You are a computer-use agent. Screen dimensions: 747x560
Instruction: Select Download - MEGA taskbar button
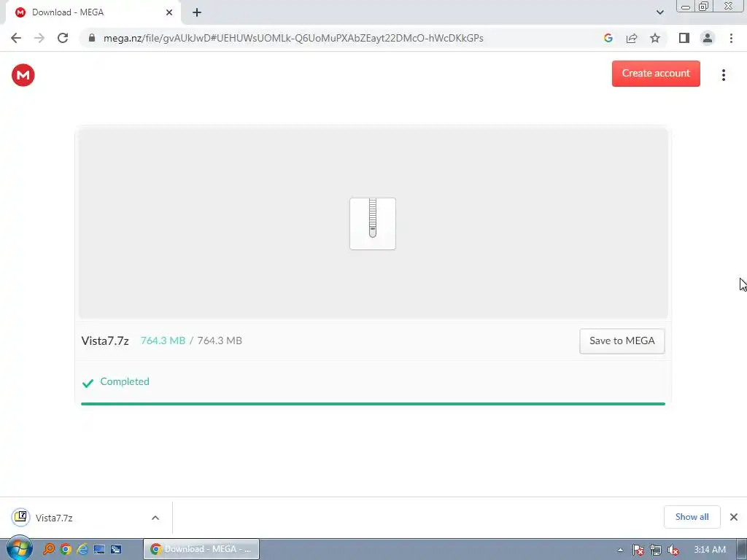pos(201,549)
